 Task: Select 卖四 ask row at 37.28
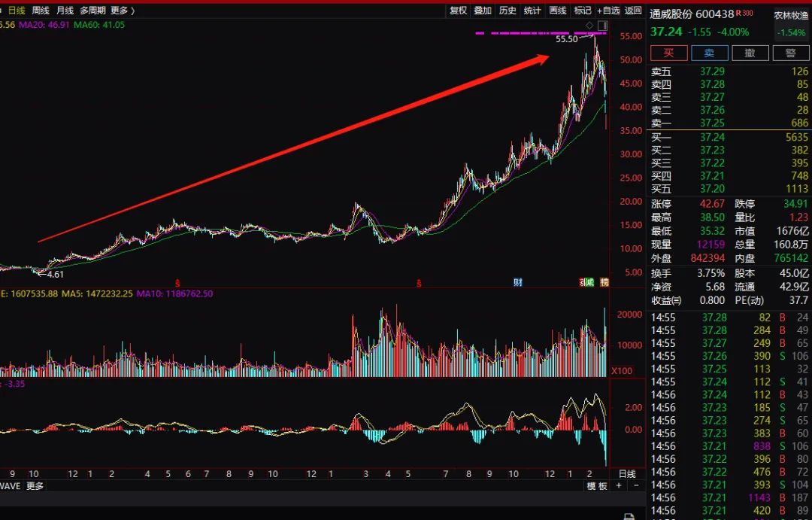click(x=729, y=84)
